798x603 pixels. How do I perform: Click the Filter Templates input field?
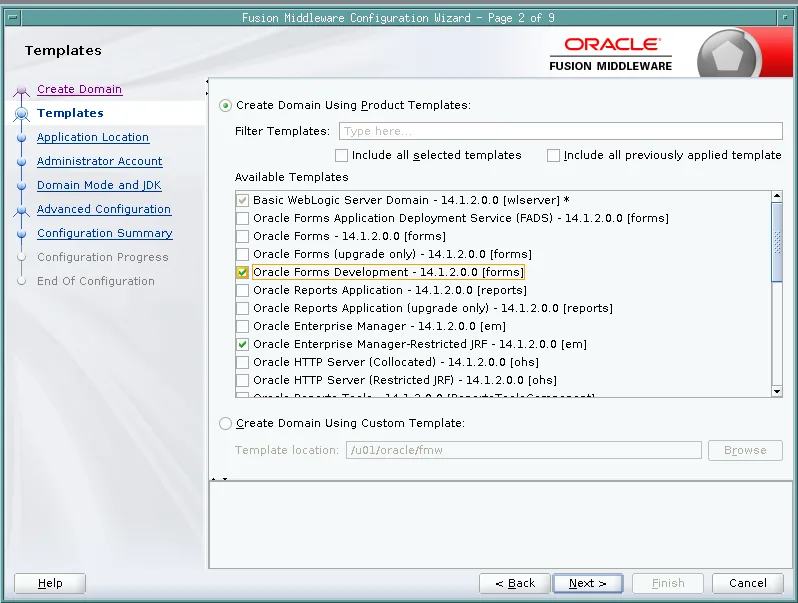pos(560,131)
